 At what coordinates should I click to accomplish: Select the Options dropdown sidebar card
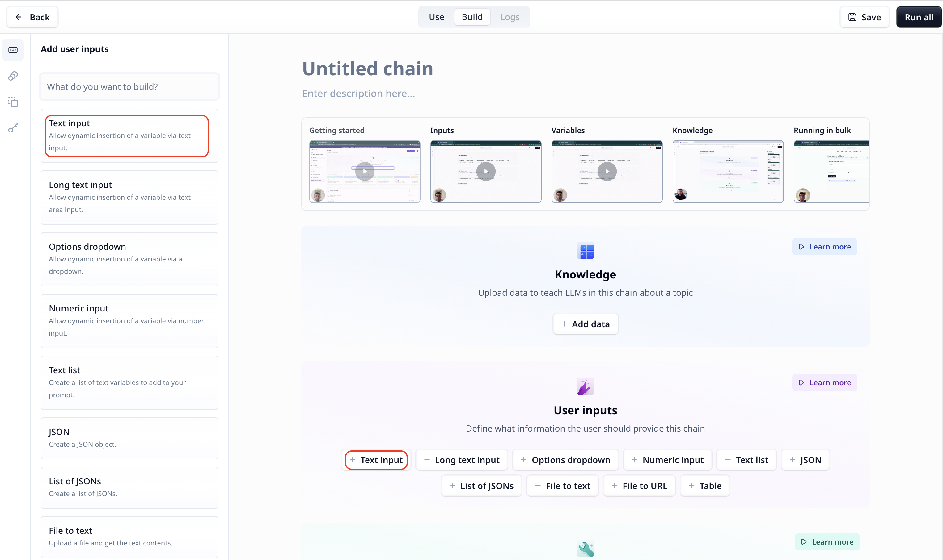tap(129, 259)
